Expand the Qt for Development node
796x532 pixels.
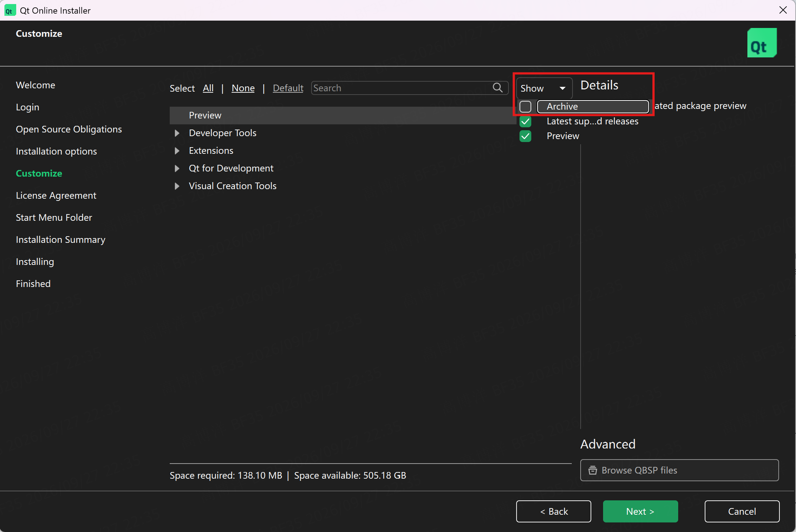pos(177,168)
